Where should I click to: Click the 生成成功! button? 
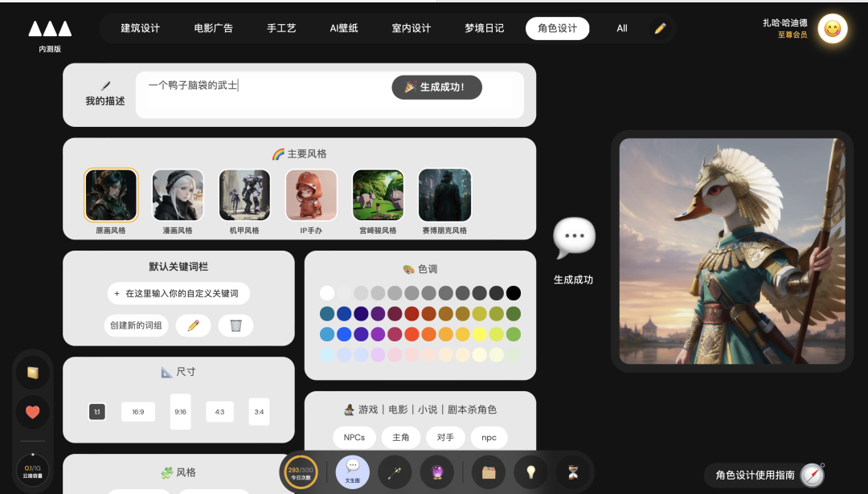point(436,87)
